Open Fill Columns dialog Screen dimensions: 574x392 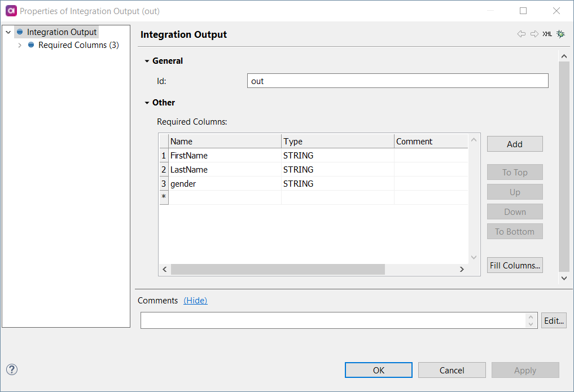514,265
